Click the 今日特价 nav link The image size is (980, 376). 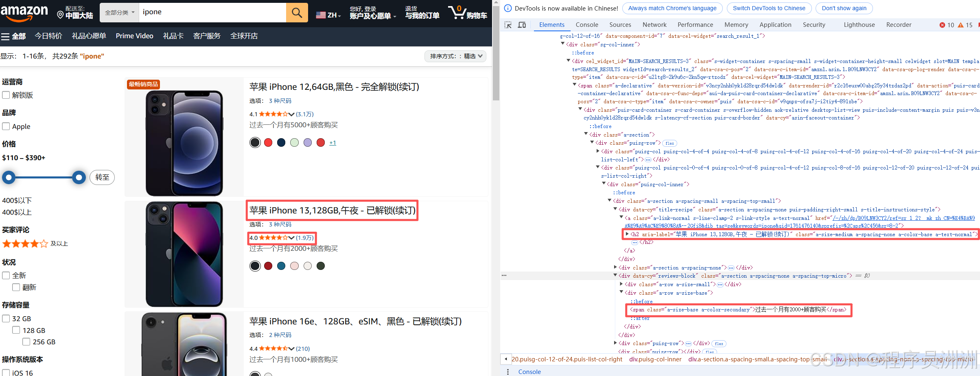(x=48, y=36)
